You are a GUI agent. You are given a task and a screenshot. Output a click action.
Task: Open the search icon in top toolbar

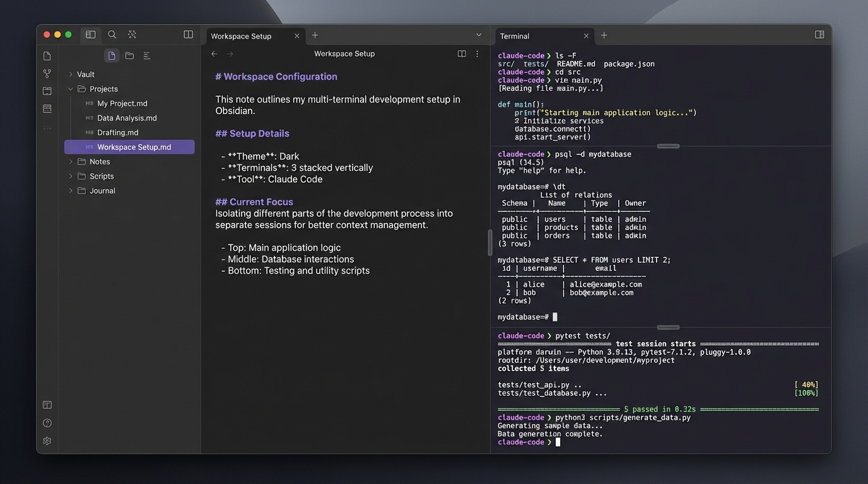click(x=112, y=35)
